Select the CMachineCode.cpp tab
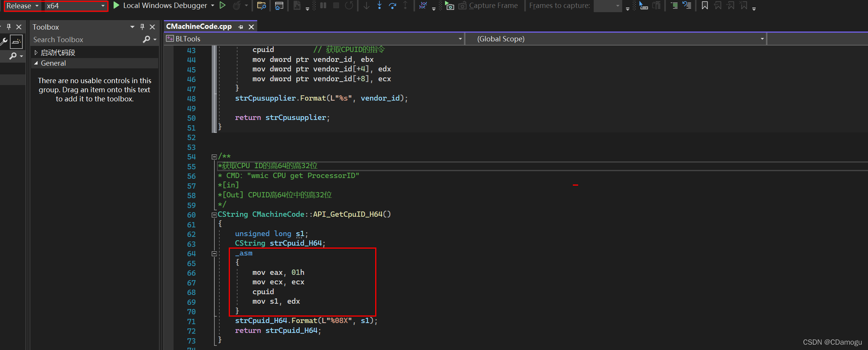Image resolution: width=868 pixels, height=350 pixels. [199, 27]
